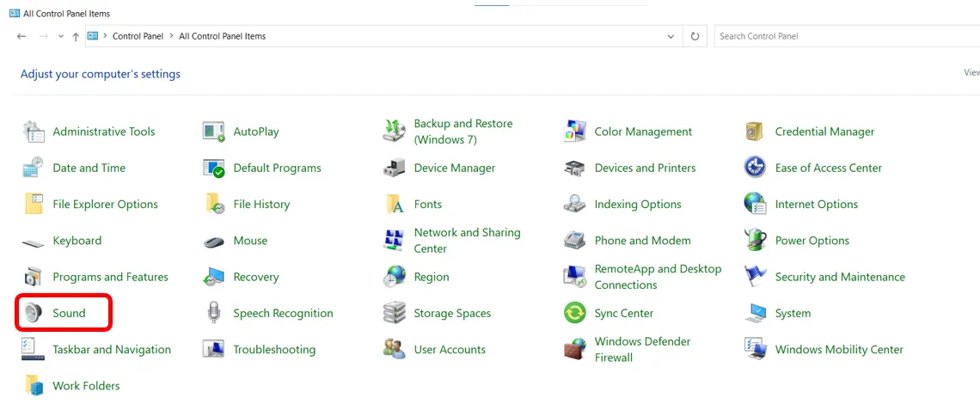980x404 pixels.
Task: Click the Ease of Access Center icon
Action: coord(755,168)
